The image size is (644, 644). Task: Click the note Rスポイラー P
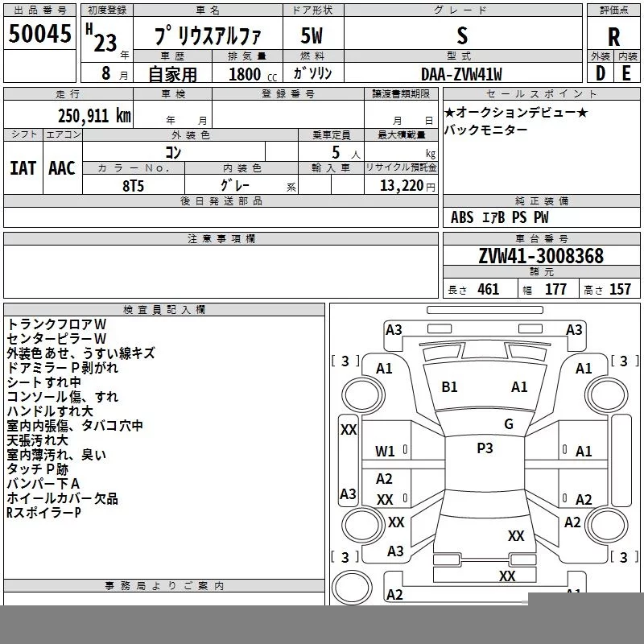click(x=44, y=513)
